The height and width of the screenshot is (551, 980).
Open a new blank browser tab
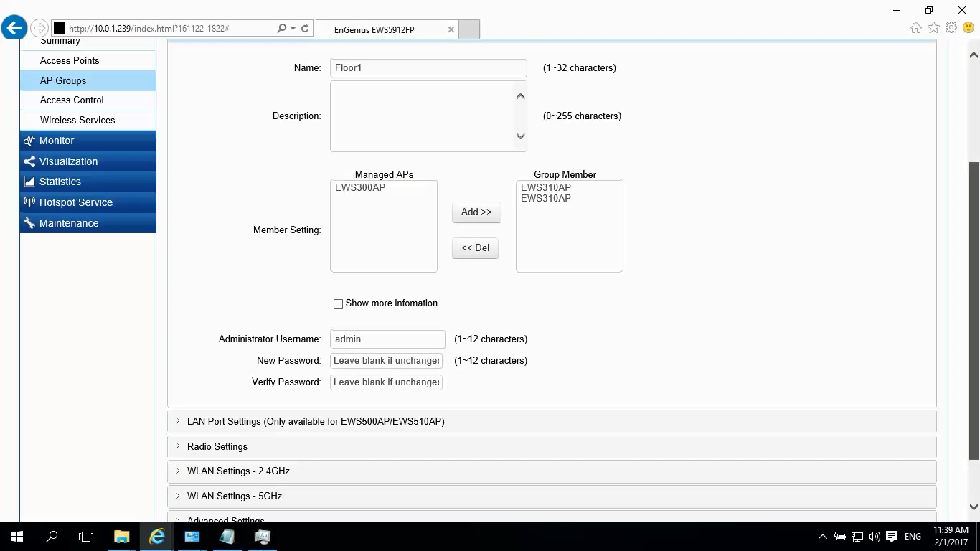point(469,29)
